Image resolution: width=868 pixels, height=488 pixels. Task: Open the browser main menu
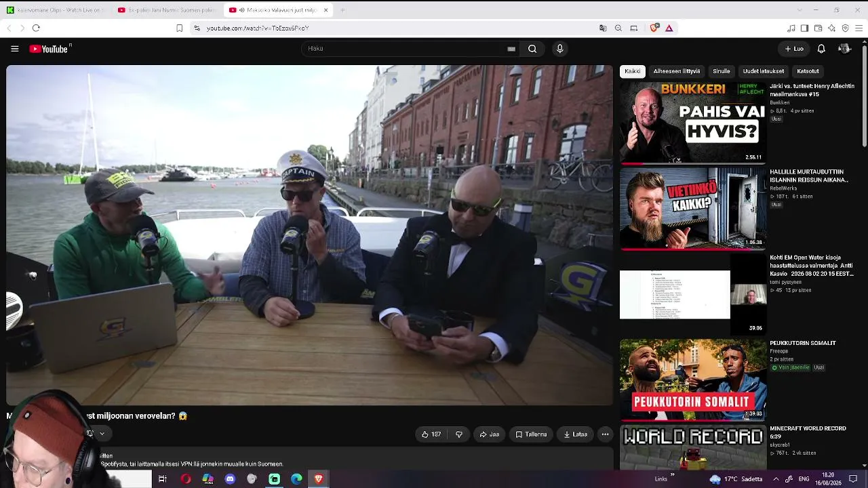point(859,28)
